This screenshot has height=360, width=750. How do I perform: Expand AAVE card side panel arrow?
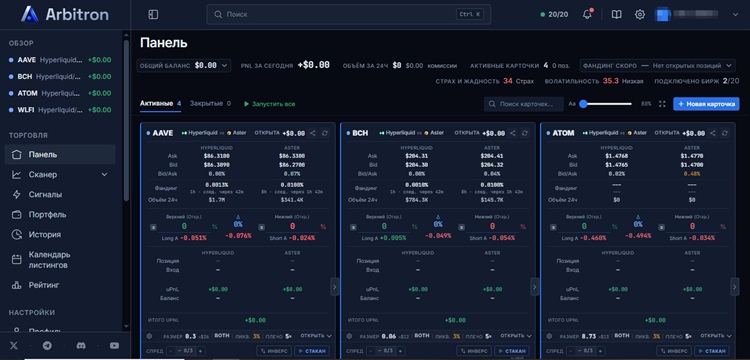(x=335, y=287)
